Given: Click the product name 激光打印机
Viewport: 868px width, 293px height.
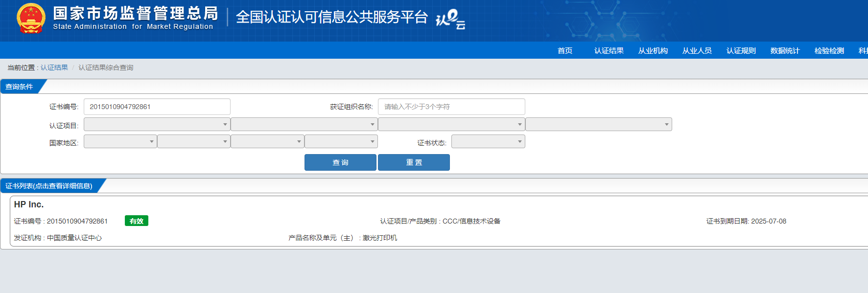Looking at the screenshot, I should (x=380, y=238).
